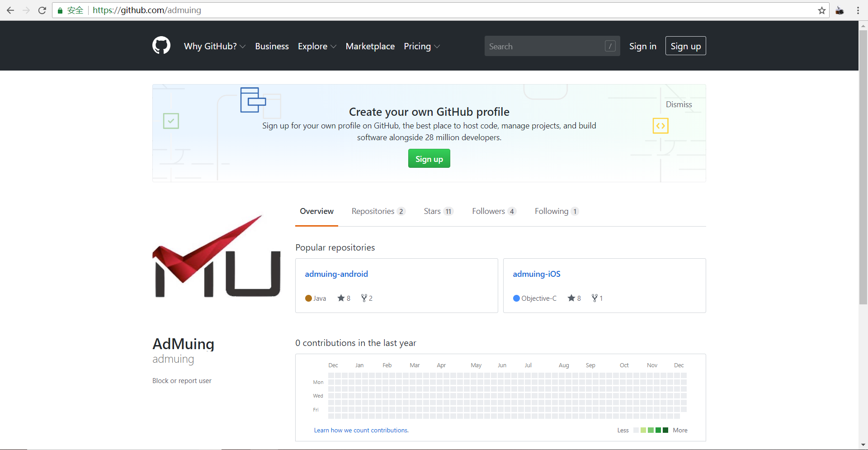Open the Business page

272,46
